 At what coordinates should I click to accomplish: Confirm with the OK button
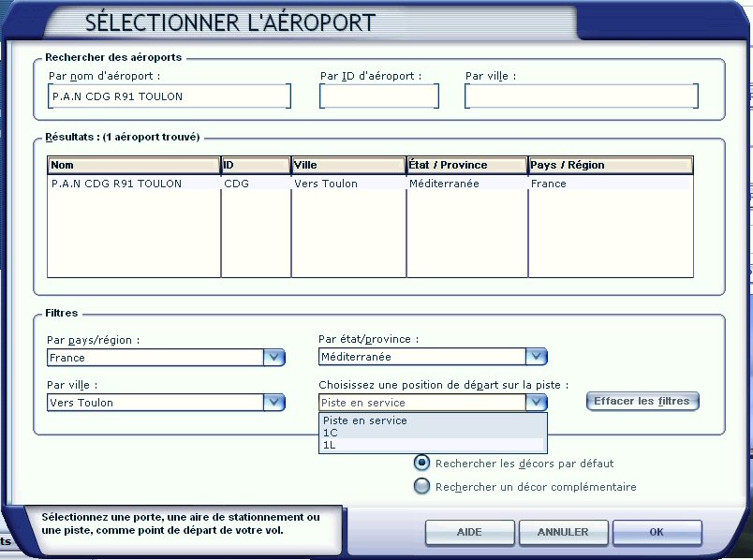[657, 532]
